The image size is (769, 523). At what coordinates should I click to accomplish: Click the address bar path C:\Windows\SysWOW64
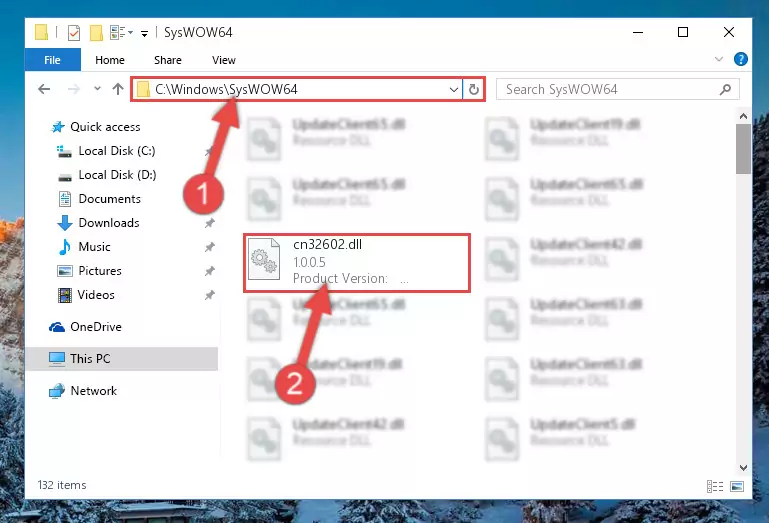tap(226, 89)
